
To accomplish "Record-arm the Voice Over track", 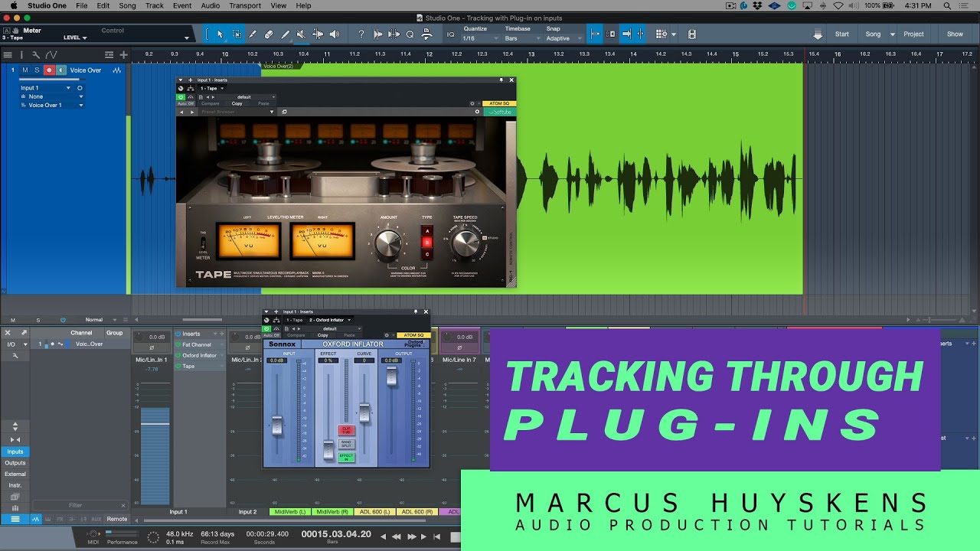I will tap(49, 70).
